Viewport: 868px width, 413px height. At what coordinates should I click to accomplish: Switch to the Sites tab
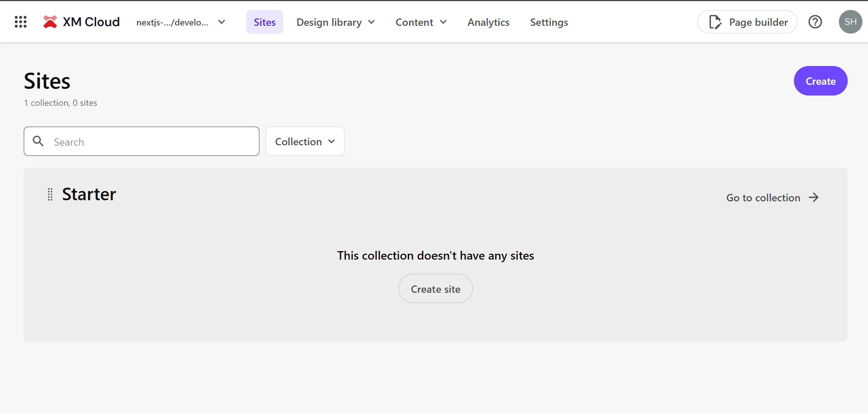click(x=264, y=22)
